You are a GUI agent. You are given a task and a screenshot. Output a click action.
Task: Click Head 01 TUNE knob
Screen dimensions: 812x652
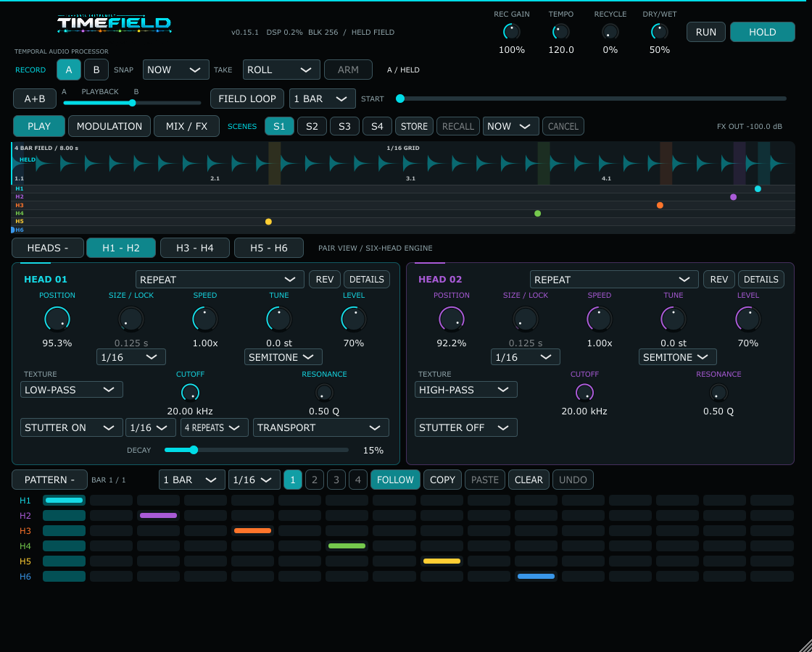pyautogui.click(x=279, y=319)
